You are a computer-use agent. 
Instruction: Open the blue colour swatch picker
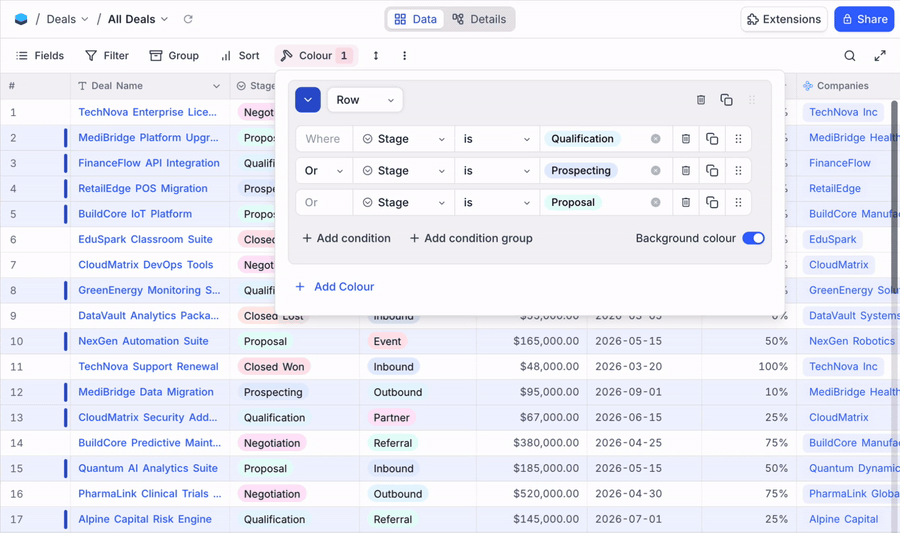tap(308, 100)
